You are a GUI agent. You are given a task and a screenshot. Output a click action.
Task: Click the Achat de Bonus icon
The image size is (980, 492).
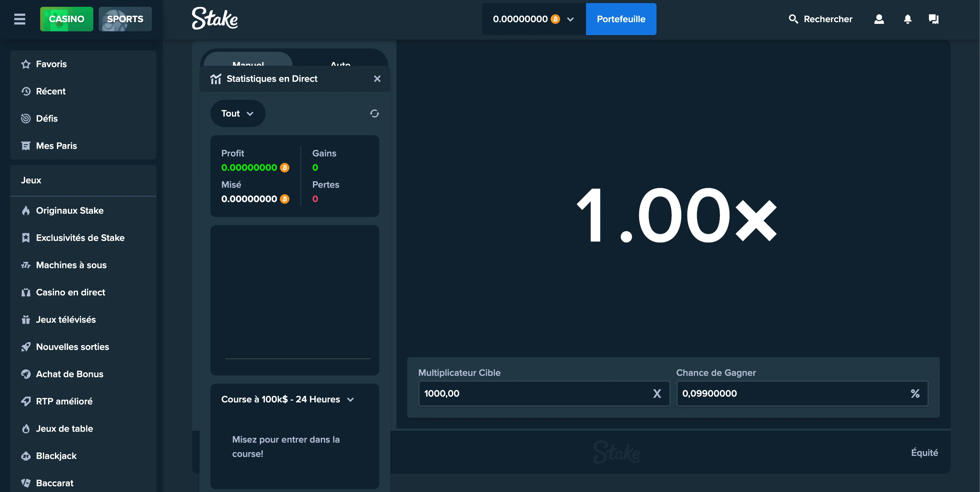click(26, 374)
